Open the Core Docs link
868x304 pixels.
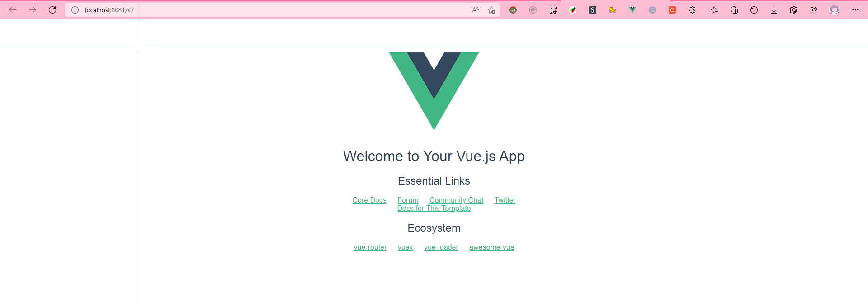point(369,200)
